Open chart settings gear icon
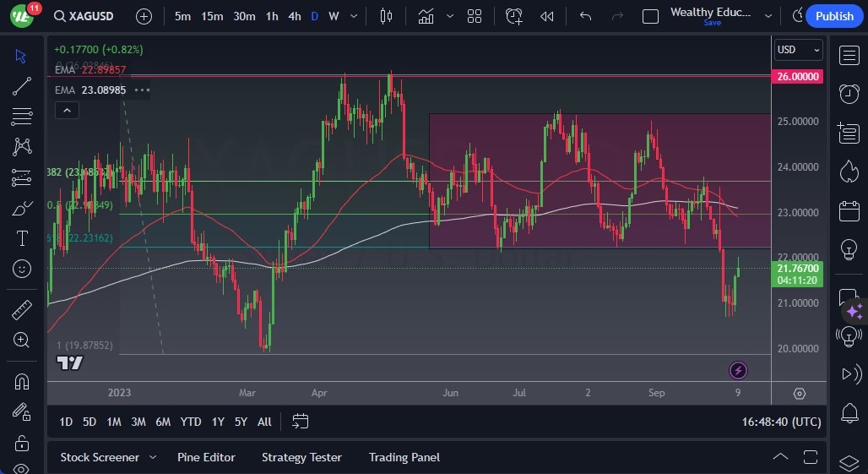The image size is (868, 474). pos(799,394)
